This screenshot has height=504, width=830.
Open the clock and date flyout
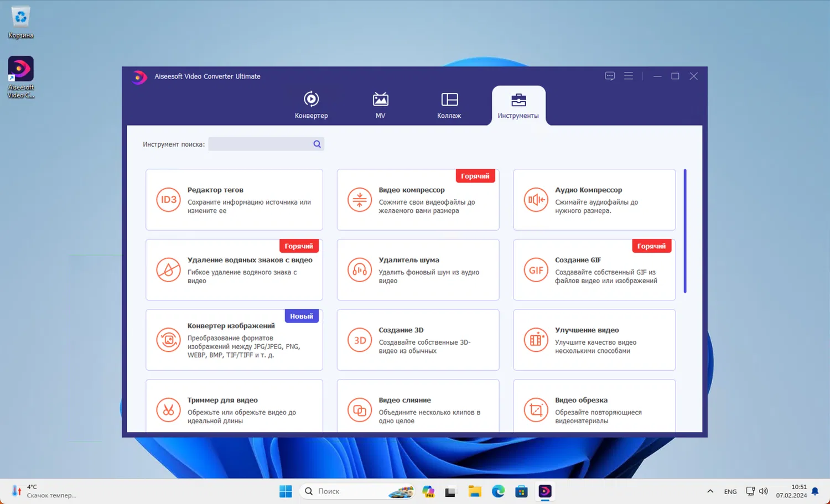[x=791, y=491]
